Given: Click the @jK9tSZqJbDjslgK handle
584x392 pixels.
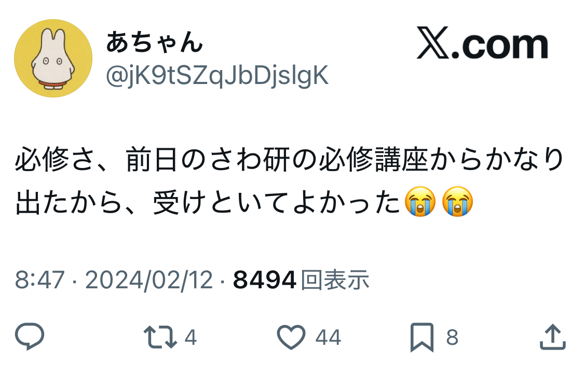Looking at the screenshot, I should [x=217, y=76].
